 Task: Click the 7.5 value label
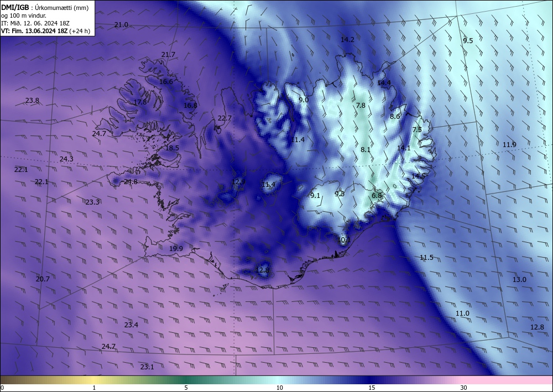417,130
